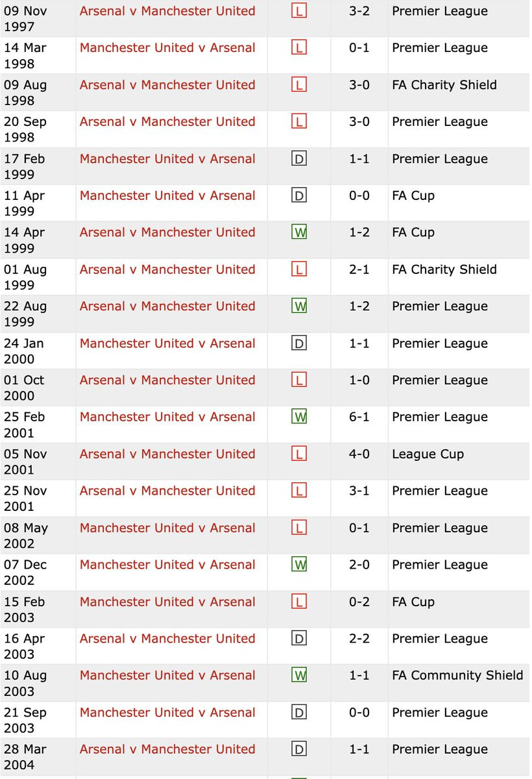Click the D badge for 24 Jan 2000 match
Screen dimensions: 532x779
coord(298,343)
